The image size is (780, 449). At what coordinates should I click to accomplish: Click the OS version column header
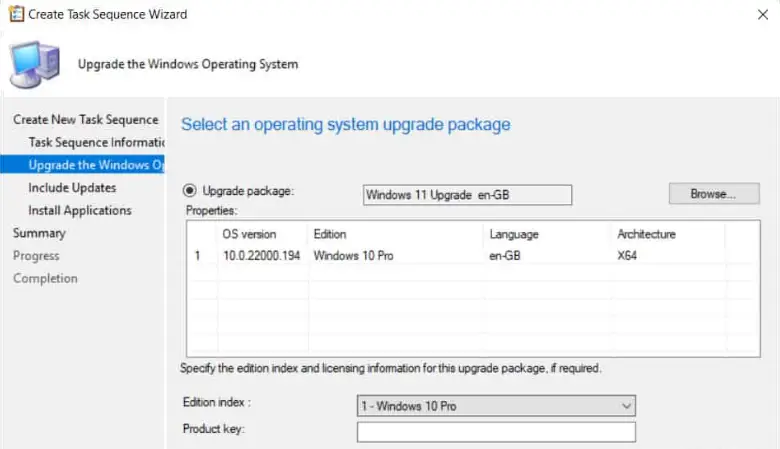point(249,234)
